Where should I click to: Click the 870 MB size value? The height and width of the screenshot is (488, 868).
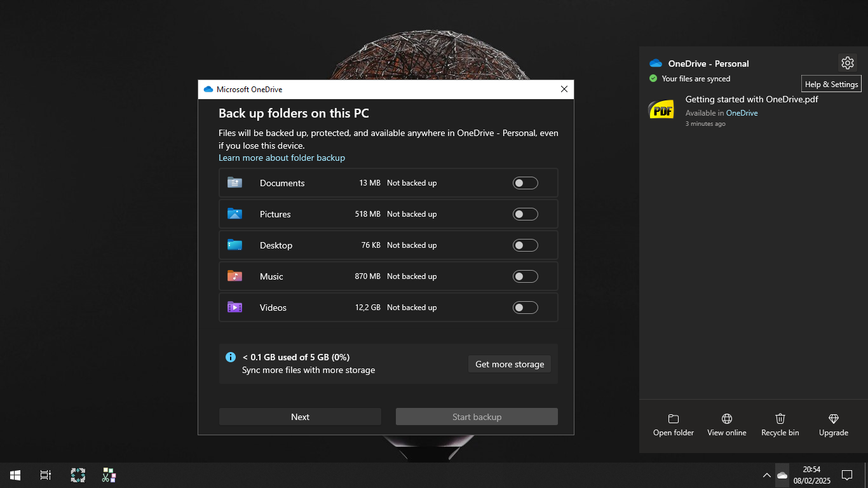click(x=367, y=276)
